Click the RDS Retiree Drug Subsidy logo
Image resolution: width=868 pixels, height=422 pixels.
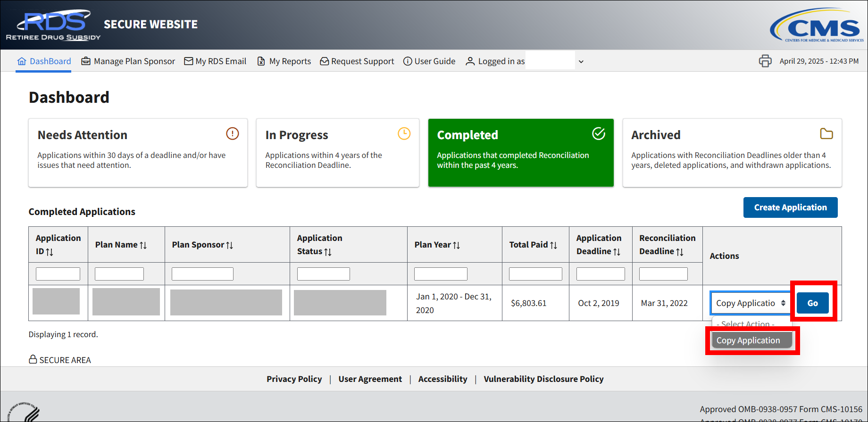53,25
